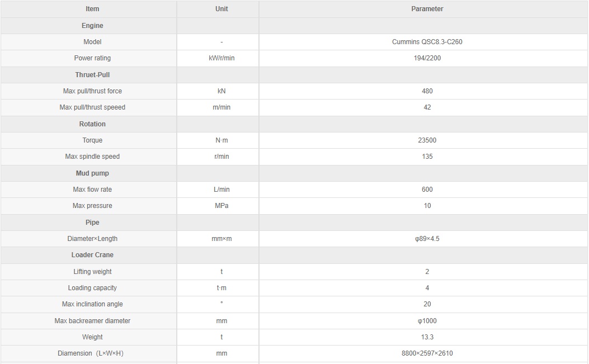Select the Engine section row

[x=294, y=26]
